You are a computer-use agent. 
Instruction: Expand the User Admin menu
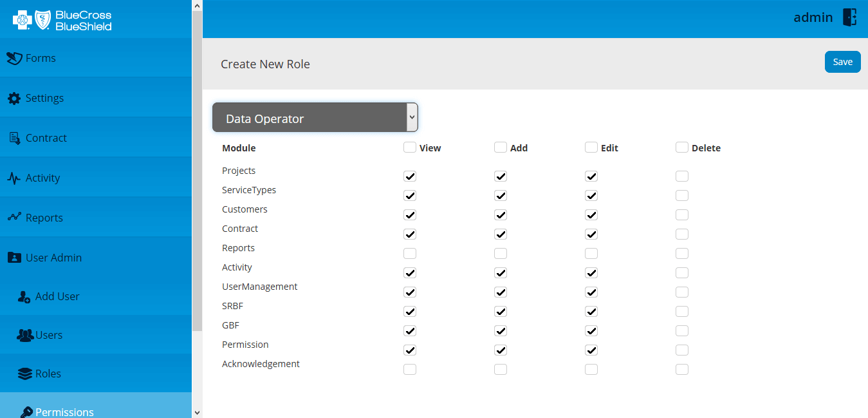(96, 258)
